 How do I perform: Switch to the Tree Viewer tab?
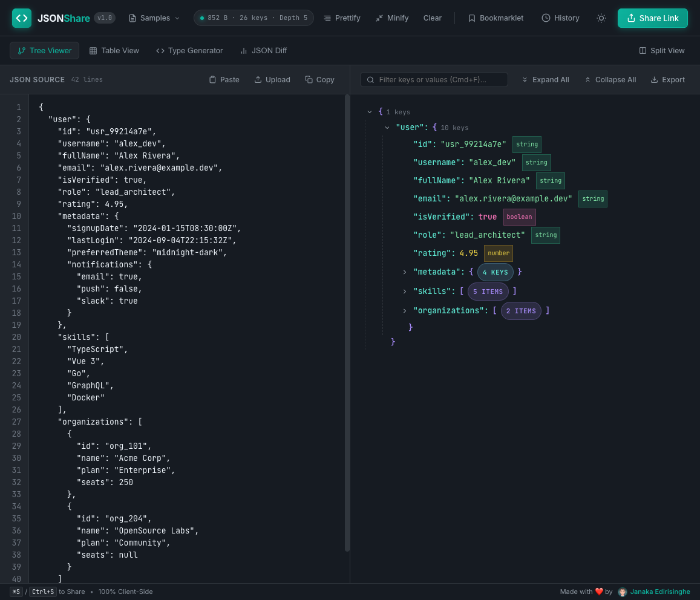pos(44,50)
